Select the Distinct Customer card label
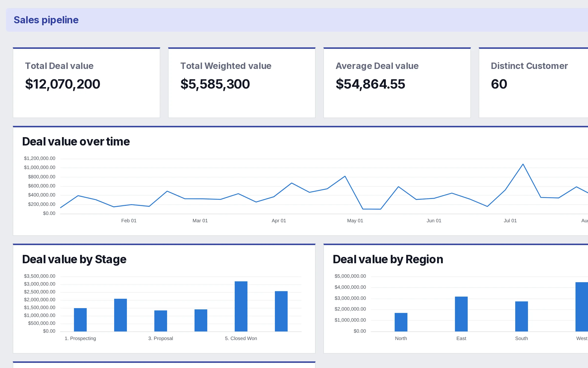This screenshot has width=588, height=368. [529, 66]
